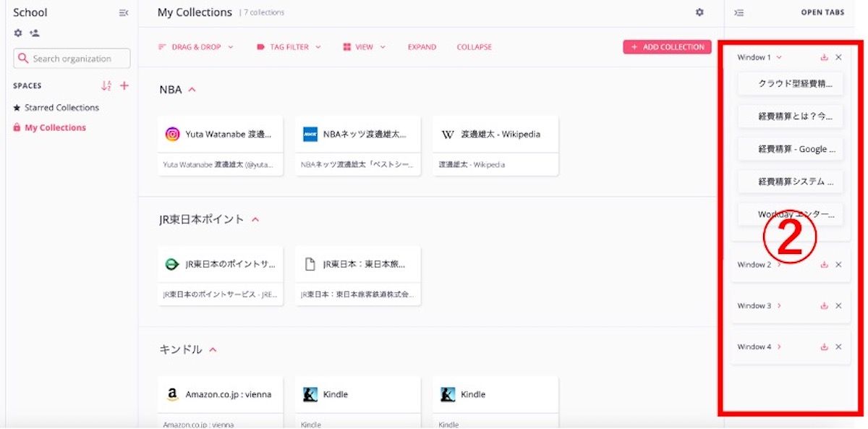Screen dimensions: 868x429
Task: Open the 経費精算システム tab in Window 1
Action: (791, 182)
